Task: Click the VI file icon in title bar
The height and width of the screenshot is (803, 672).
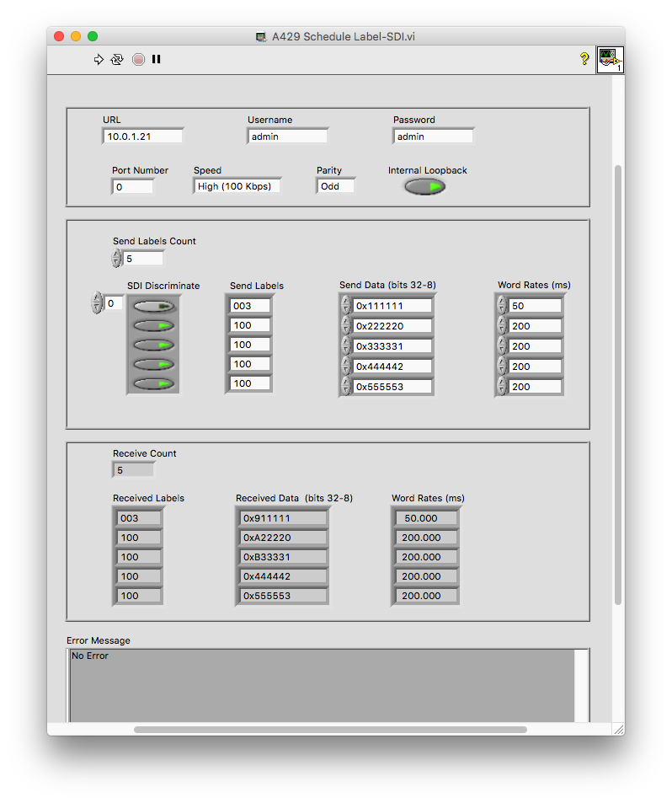Action: (262, 37)
